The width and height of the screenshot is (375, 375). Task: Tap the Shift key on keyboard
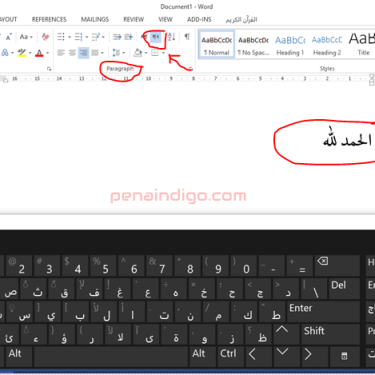[330, 334]
